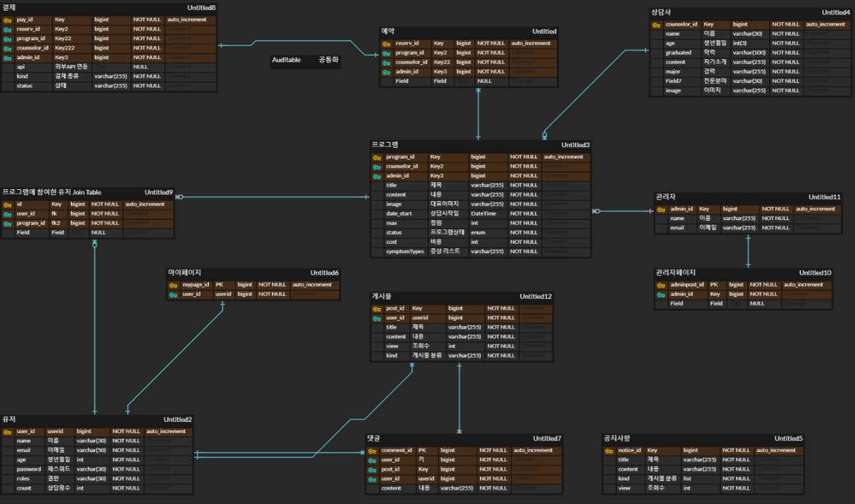
Task: Click the foreign key icon of counselor_id in 프로그램 table
Action: [377, 166]
